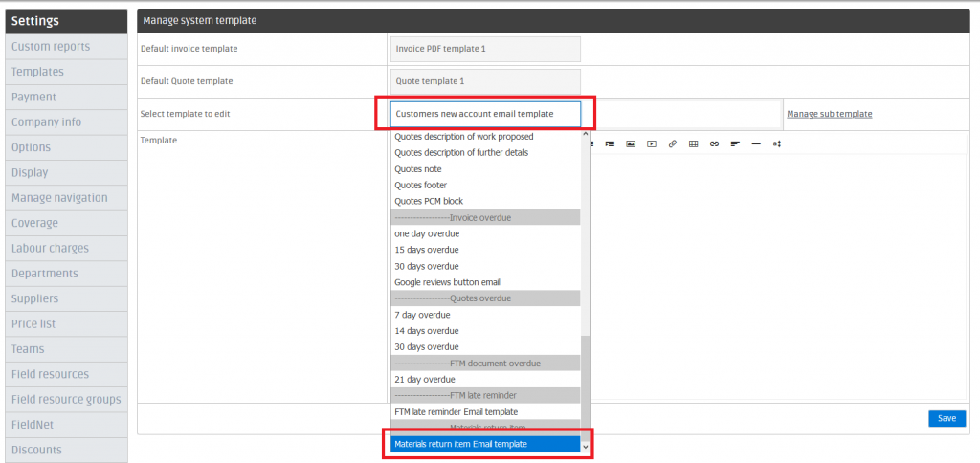Open 'Company info' settings section

(x=66, y=122)
